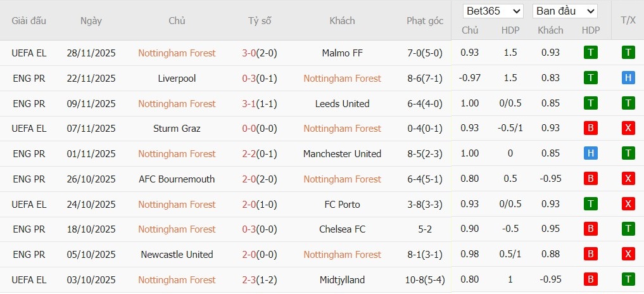644x294 pixels.
Task: Expand the Ban đầu odds dropdown
Action: click(x=565, y=11)
